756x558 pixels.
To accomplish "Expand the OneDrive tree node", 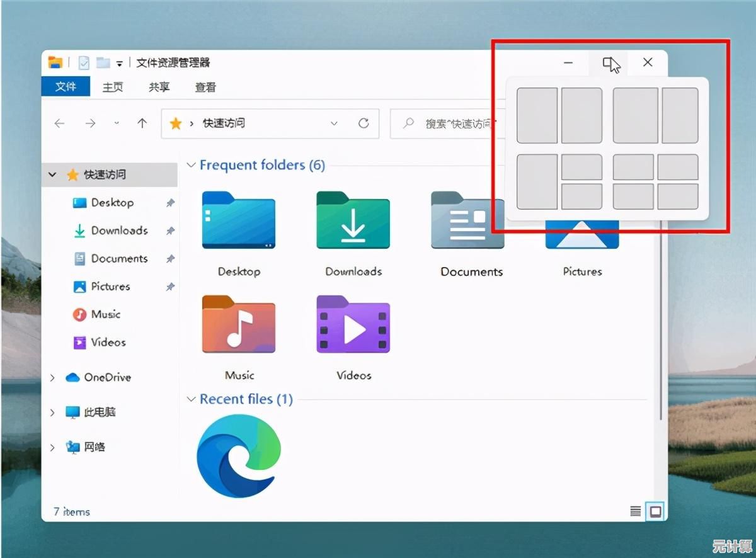I will 53,378.
